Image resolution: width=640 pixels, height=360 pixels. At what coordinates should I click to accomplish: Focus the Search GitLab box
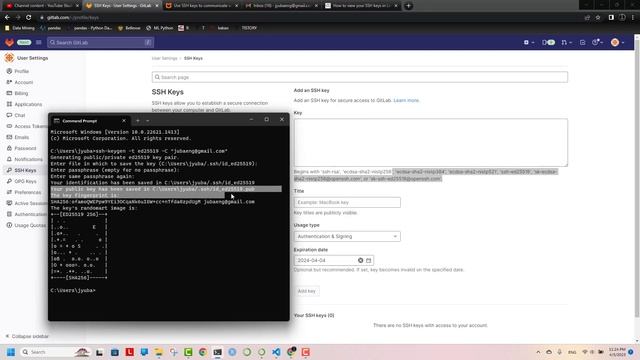coord(100,42)
